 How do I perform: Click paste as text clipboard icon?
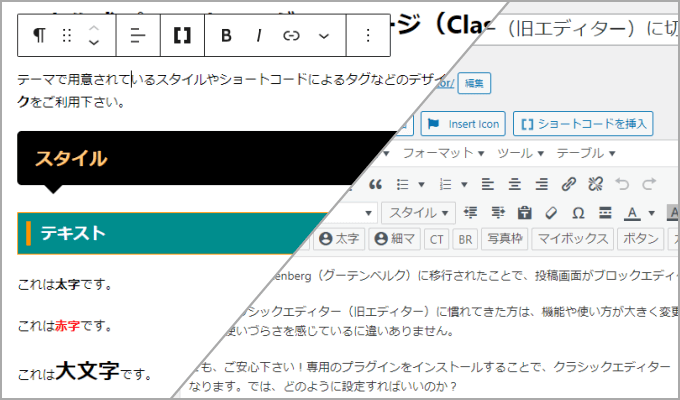point(525,213)
